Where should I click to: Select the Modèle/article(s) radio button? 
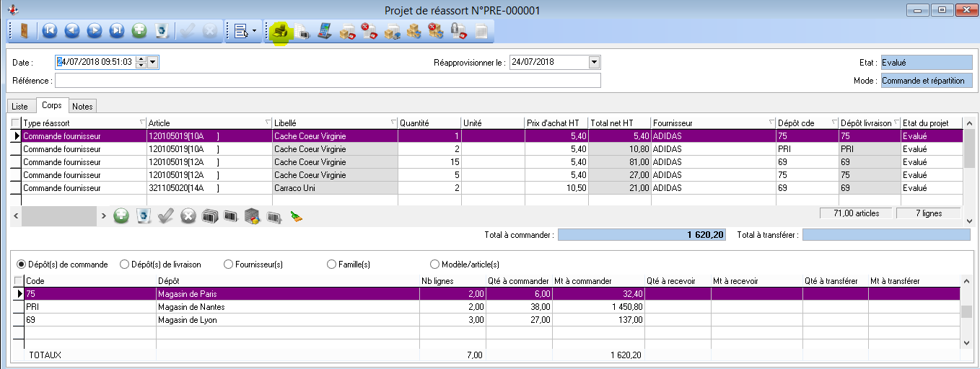pos(434,264)
